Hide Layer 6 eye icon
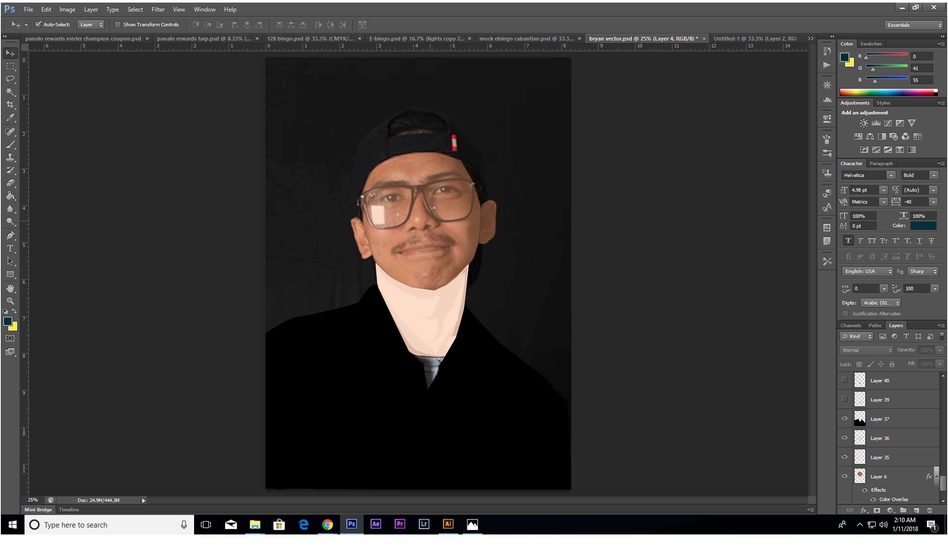 point(845,476)
